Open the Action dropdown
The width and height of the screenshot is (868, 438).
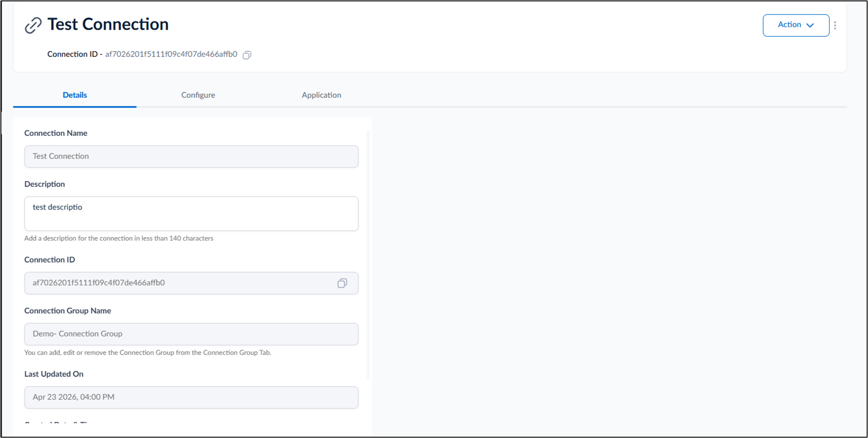796,25
